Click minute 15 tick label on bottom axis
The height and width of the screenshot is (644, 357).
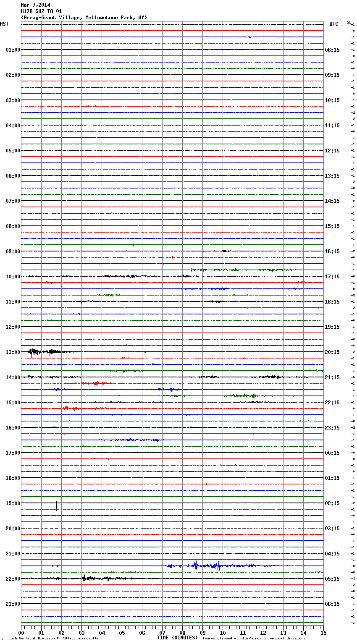click(x=323, y=633)
